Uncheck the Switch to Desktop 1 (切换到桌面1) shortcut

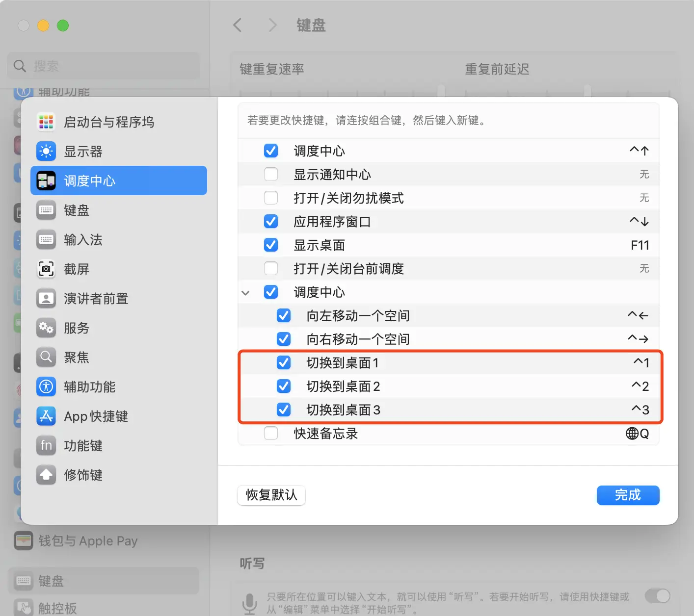coord(284,363)
